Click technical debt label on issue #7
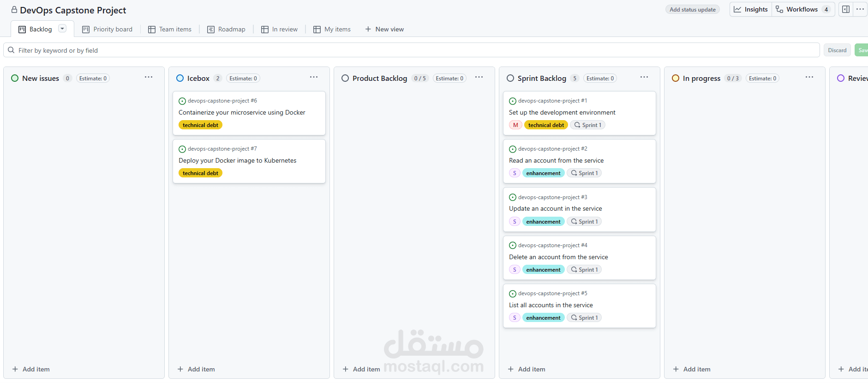The height and width of the screenshot is (383, 868). [200, 173]
